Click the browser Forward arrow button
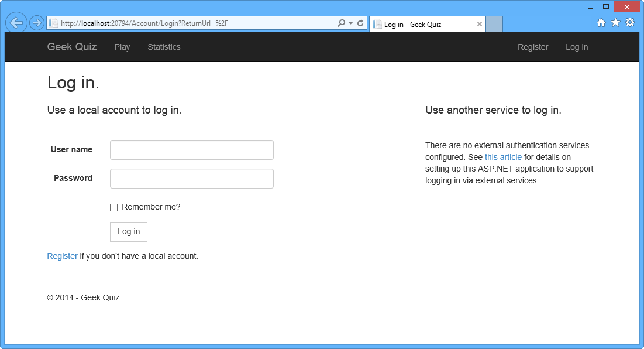This screenshot has width=644, height=349. click(36, 23)
